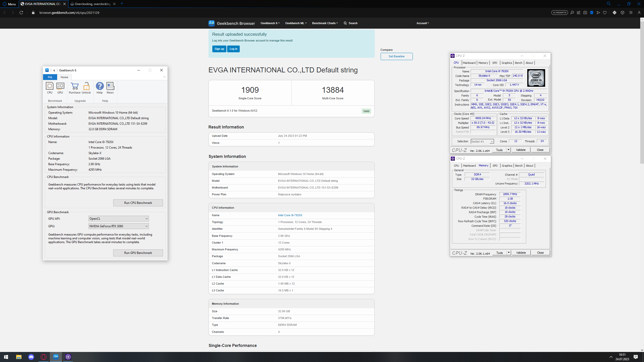Open the Geekbench 6 nav dropdown

(270, 23)
